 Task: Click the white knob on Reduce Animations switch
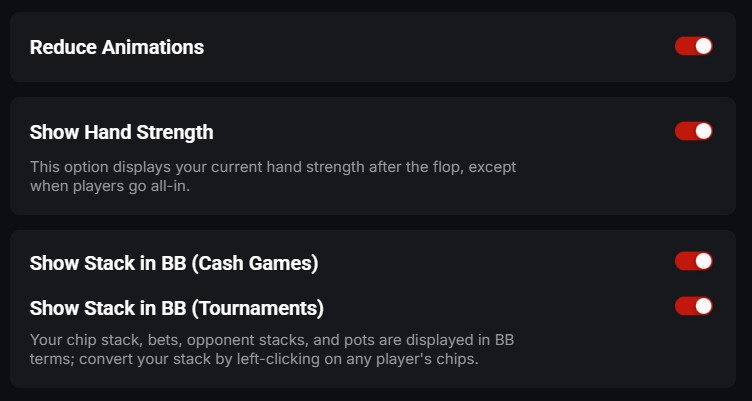click(703, 46)
